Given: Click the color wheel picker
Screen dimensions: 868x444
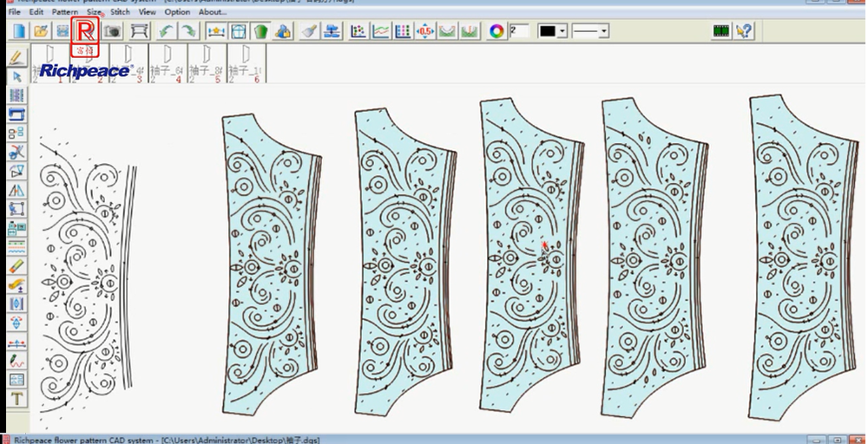Looking at the screenshot, I should point(496,31).
